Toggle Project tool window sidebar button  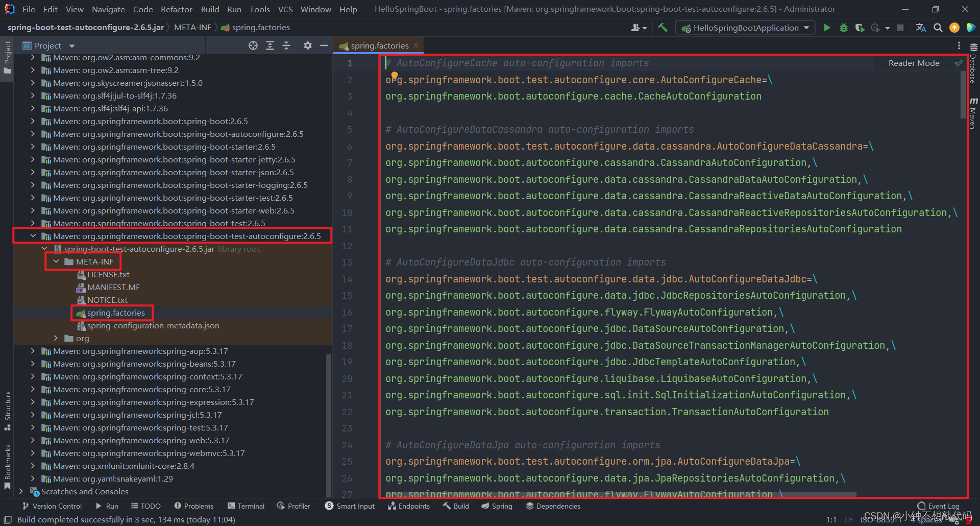tap(7, 57)
